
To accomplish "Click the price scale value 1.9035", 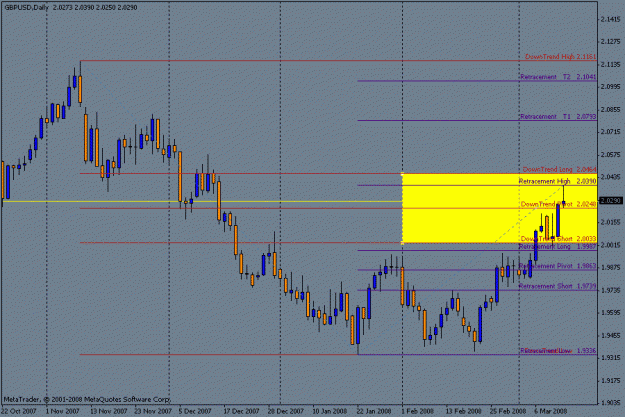I will click(611, 403).
